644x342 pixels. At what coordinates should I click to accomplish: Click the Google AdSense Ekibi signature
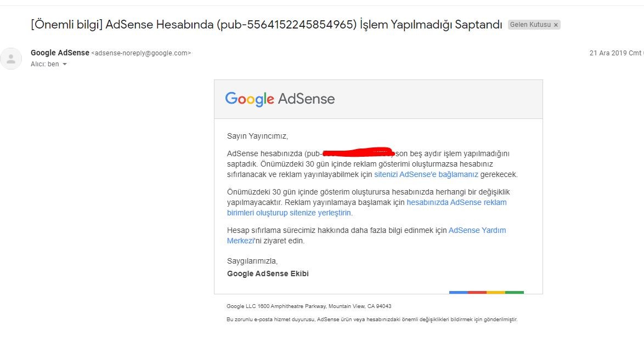pyautogui.click(x=268, y=274)
